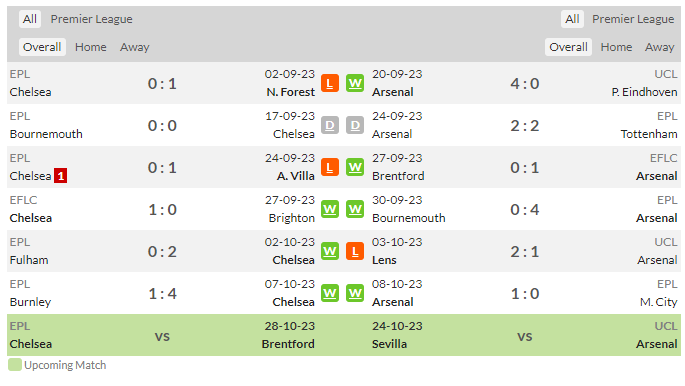685x386 pixels.
Task: Click the orange L badge beside A. Villa
Action: 330,167
